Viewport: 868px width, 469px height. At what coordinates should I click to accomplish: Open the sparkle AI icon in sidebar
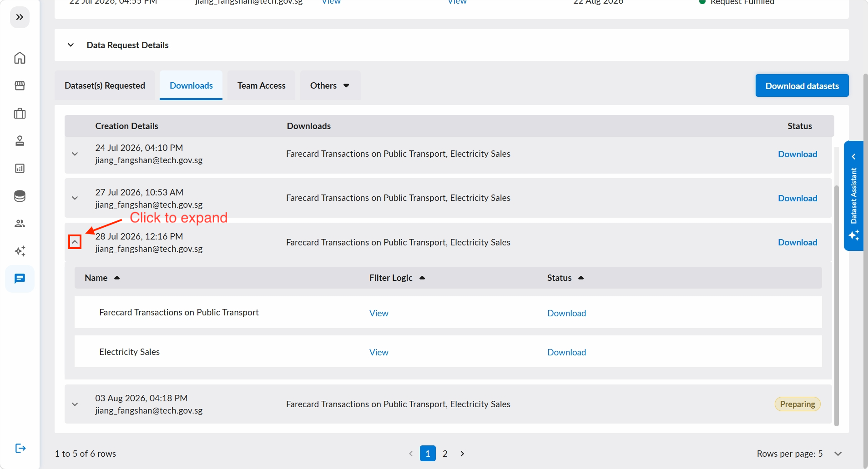pyautogui.click(x=20, y=251)
